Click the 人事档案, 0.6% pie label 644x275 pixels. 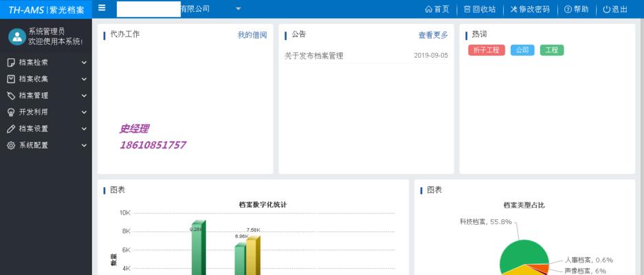coord(588,260)
